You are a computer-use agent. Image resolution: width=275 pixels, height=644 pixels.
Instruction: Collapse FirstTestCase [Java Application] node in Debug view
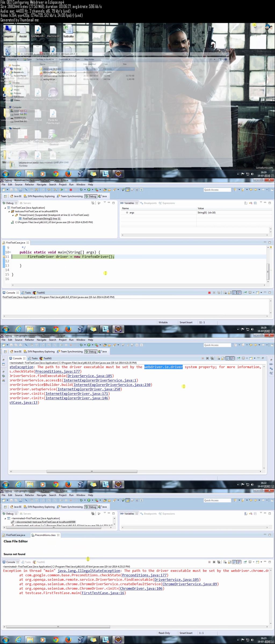(x=5, y=208)
